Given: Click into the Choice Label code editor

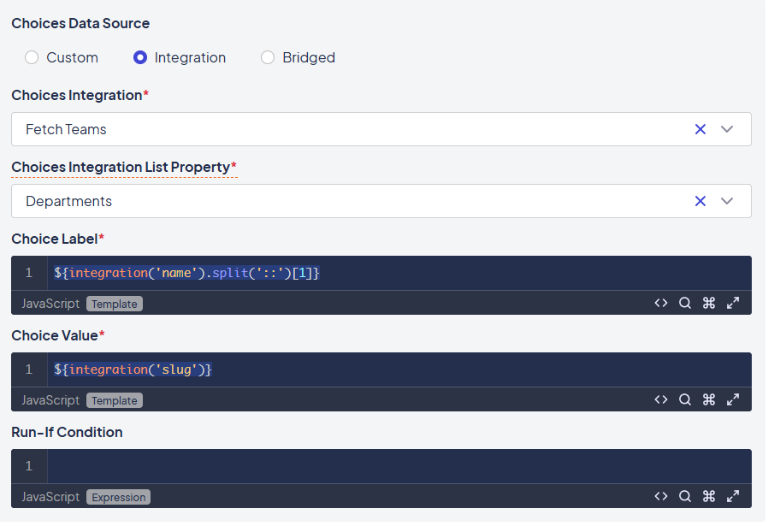Looking at the screenshot, I should pos(399,273).
